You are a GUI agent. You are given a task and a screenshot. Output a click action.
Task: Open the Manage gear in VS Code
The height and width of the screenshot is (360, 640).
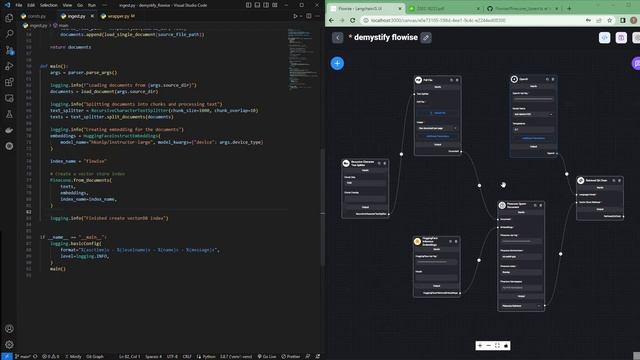[9, 344]
